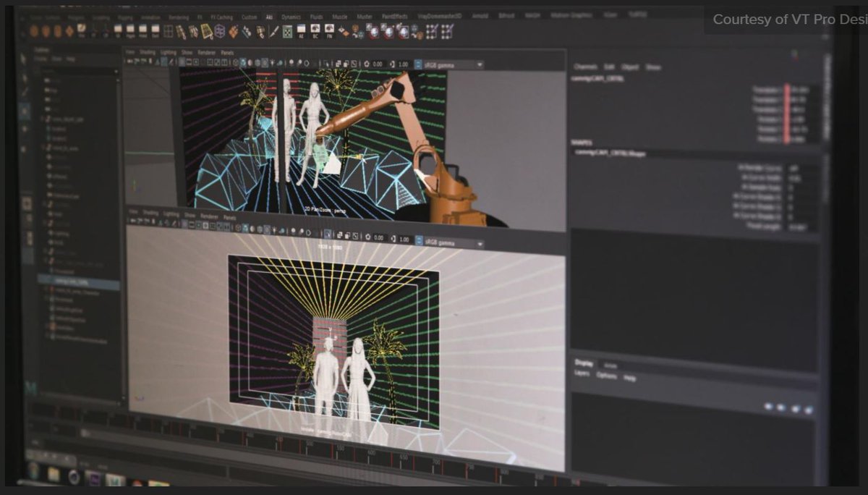Click the exposure icon in lower viewport
Image resolution: width=868 pixels, height=495 pixels.
point(368,238)
